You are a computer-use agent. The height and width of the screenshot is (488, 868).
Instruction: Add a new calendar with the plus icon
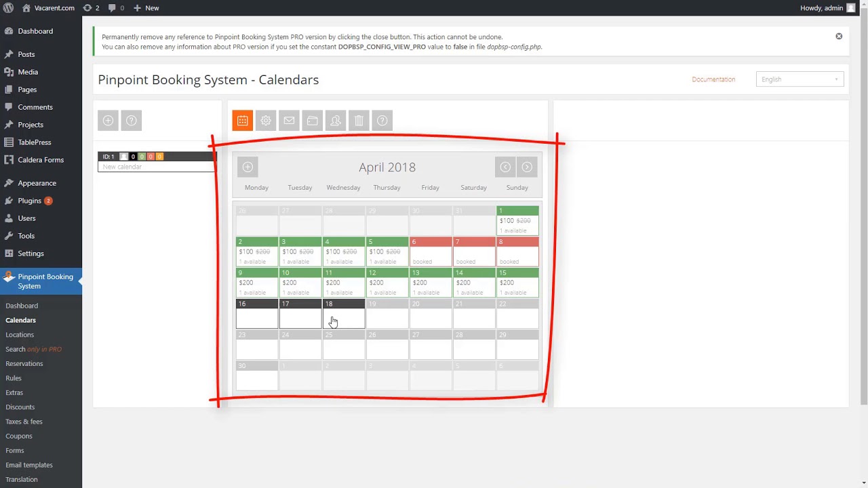click(108, 121)
